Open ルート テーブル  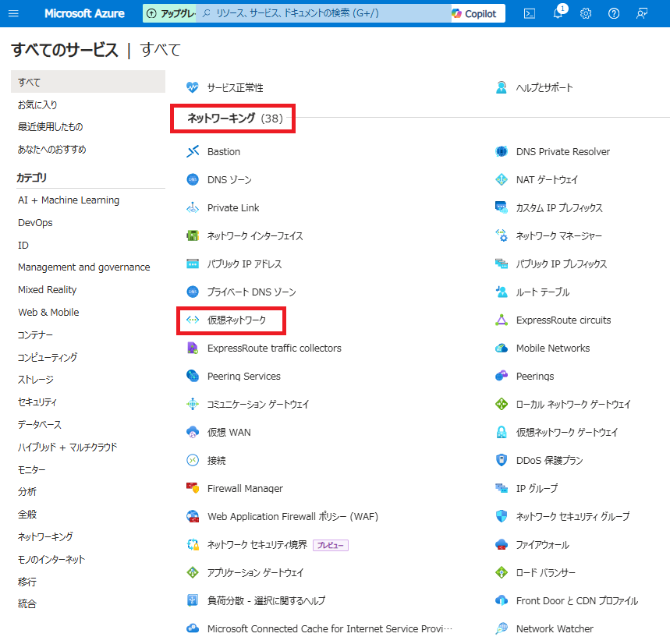[x=543, y=292]
